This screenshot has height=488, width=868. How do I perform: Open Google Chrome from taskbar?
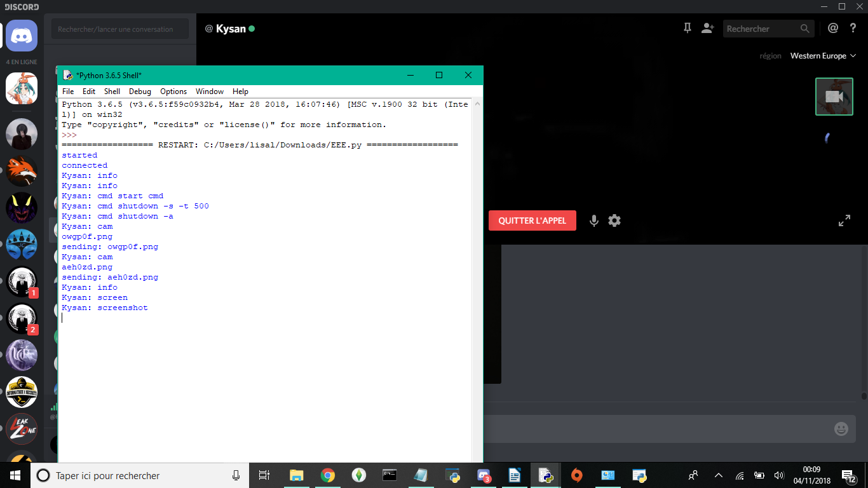click(x=327, y=475)
